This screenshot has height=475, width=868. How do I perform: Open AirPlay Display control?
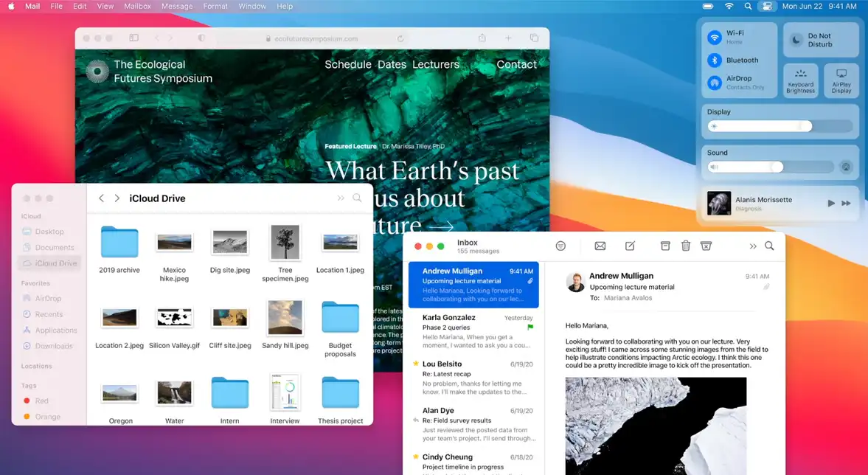coord(841,81)
